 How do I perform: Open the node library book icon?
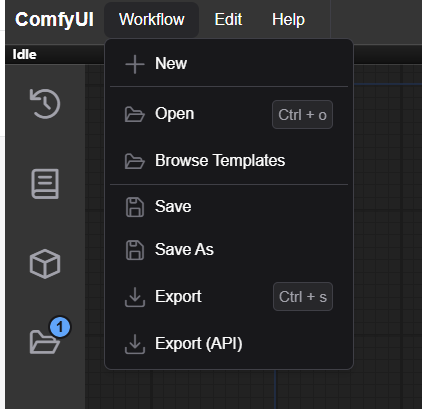coord(45,184)
